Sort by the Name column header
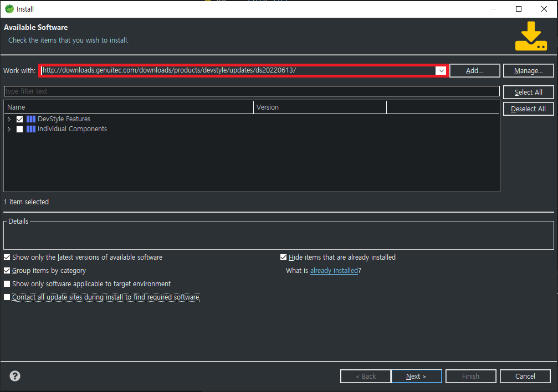The image size is (558, 392). point(129,107)
